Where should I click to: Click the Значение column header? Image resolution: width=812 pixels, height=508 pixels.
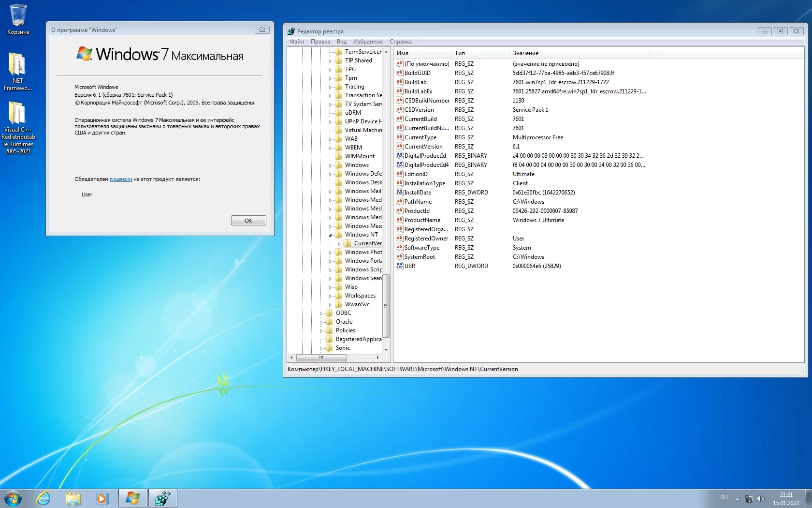click(525, 53)
